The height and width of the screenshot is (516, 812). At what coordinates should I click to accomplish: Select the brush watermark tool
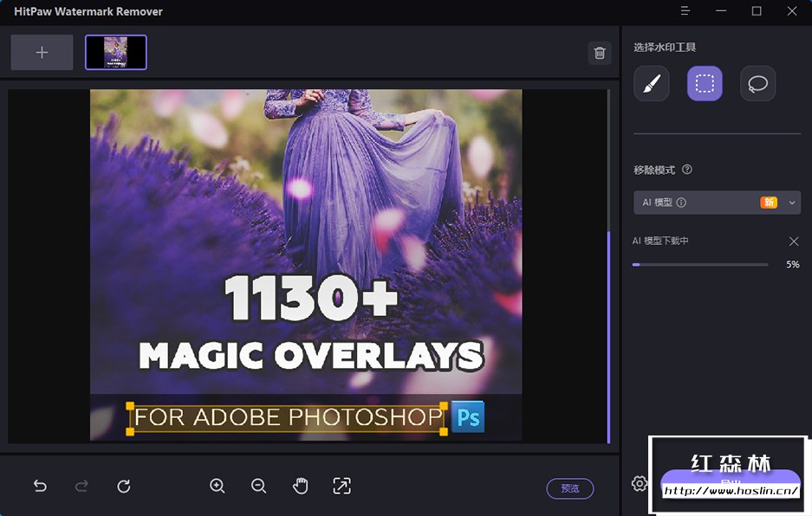coord(652,83)
